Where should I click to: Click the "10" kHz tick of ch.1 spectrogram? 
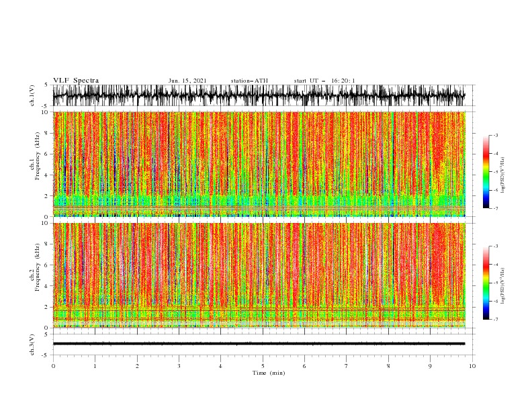[x=45, y=112]
